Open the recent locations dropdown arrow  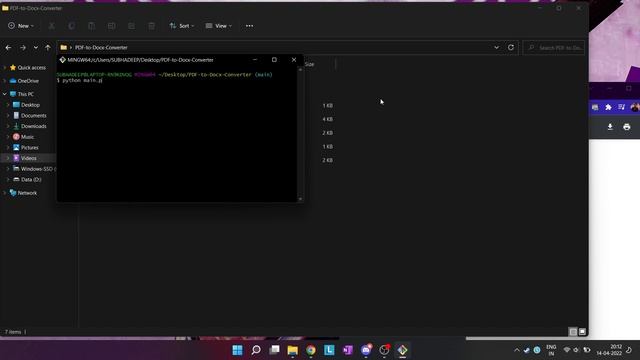pyautogui.click(x=36, y=48)
